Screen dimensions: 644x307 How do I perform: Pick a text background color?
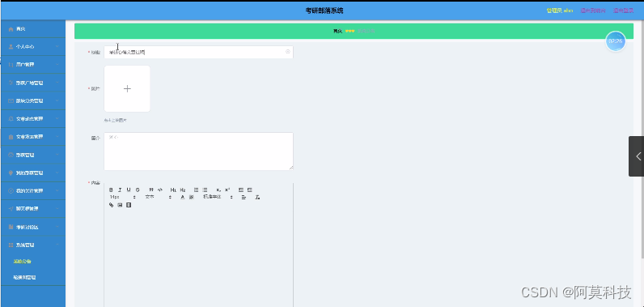point(192,198)
